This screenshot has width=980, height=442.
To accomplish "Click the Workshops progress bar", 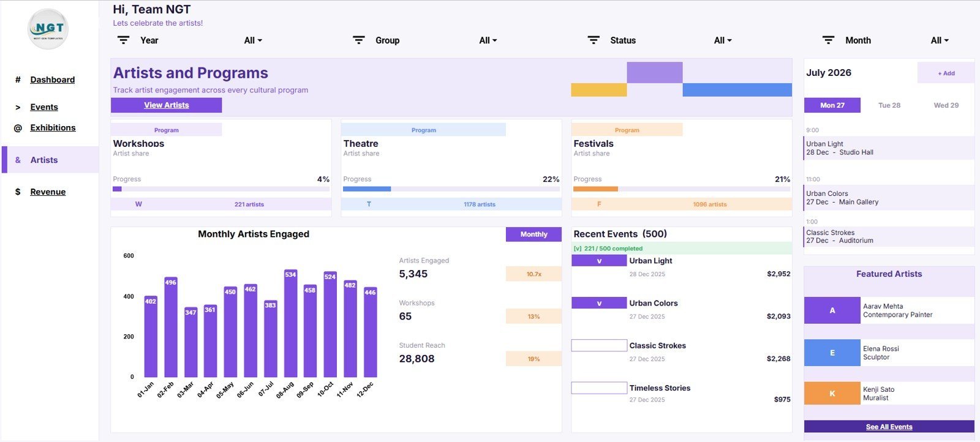I will (x=221, y=189).
